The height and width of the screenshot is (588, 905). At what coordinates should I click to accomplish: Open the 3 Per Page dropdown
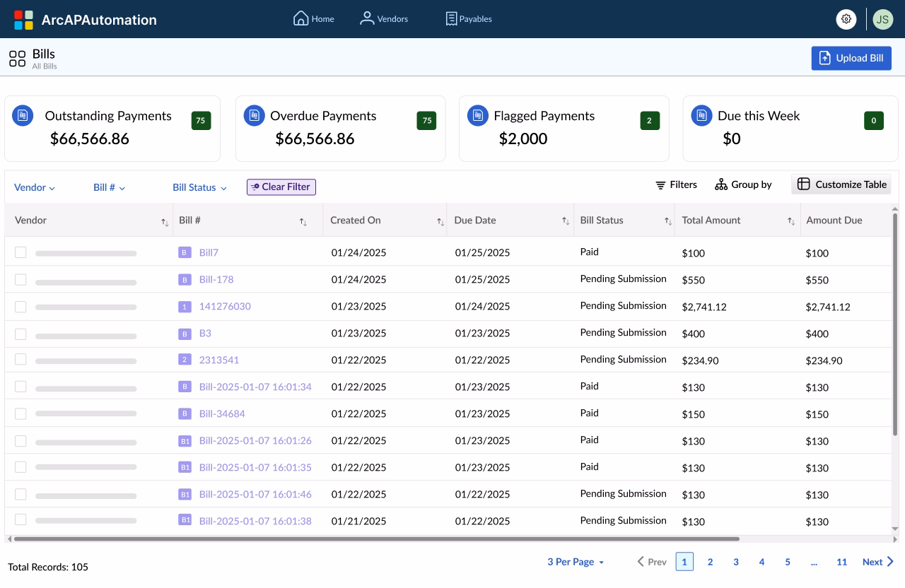point(576,562)
